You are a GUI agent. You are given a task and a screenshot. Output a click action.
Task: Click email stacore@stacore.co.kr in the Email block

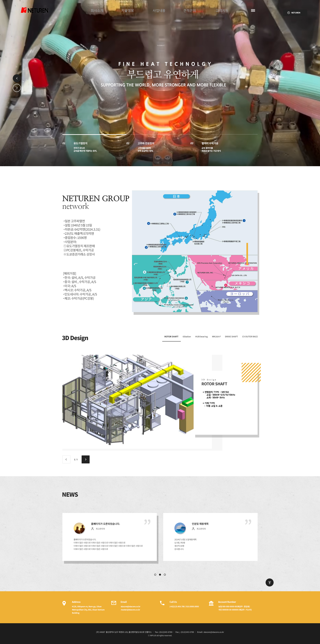[130, 606]
